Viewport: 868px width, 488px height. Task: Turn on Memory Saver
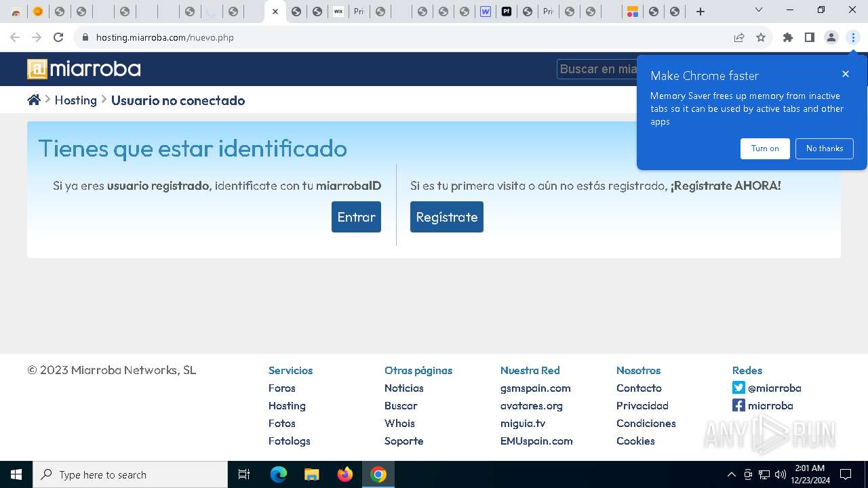click(765, 148)
